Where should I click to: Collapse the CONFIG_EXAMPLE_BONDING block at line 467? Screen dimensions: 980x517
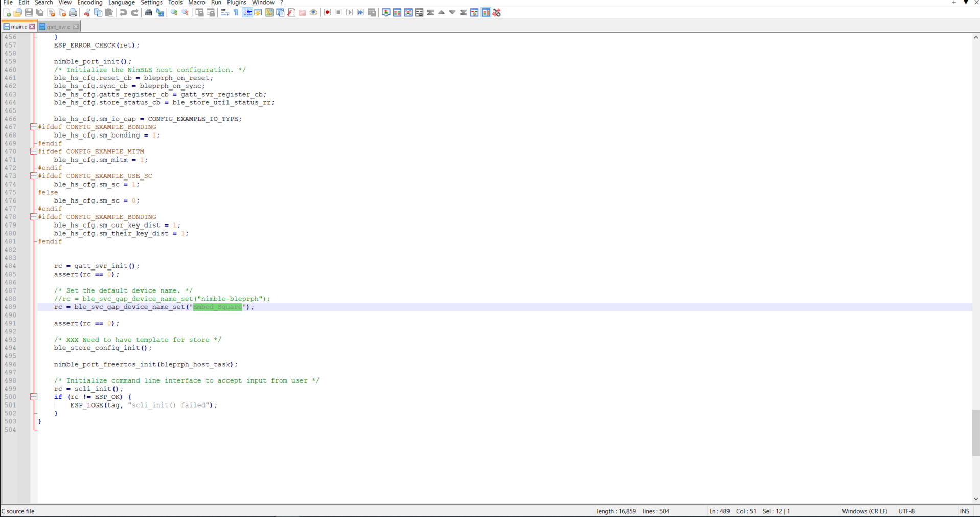[33, 127]
